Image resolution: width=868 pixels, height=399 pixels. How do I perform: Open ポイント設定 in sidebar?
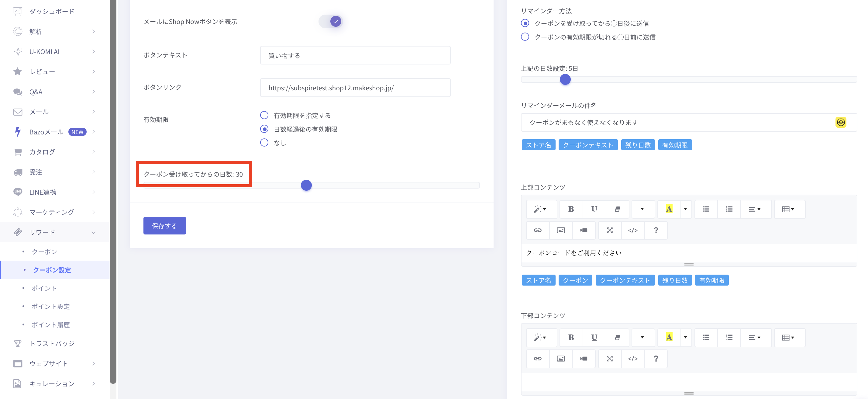coord(50,307)
